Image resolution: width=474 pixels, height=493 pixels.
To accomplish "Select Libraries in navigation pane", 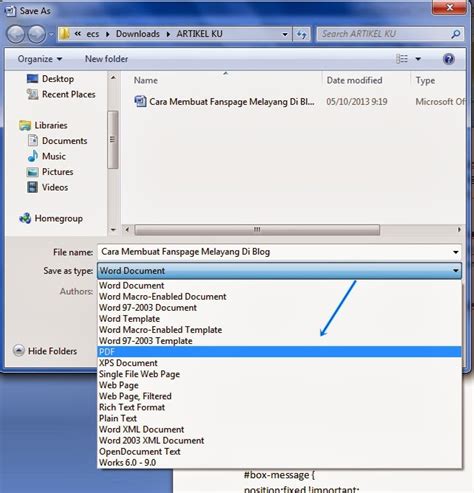I will click(x=43, y=125).
